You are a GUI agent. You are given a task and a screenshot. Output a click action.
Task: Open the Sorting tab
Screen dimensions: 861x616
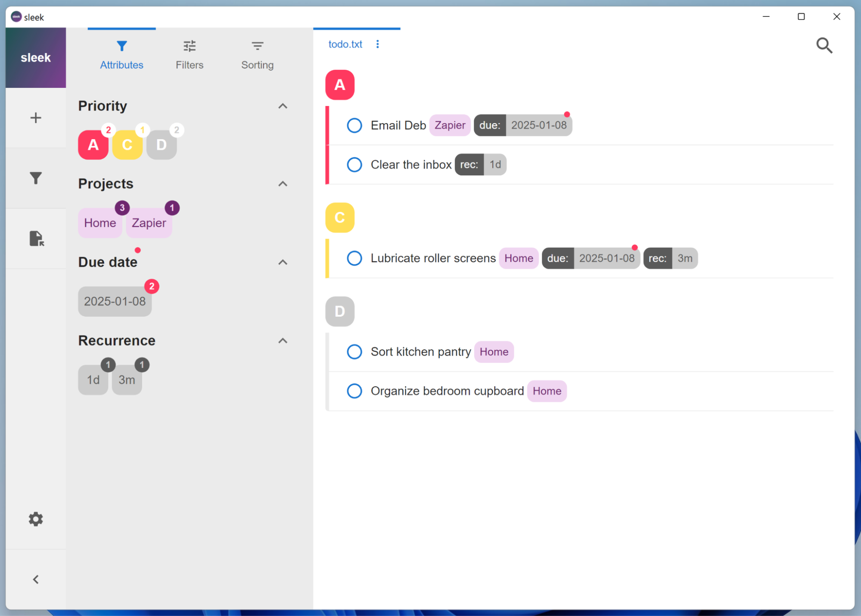coord(257,54)
